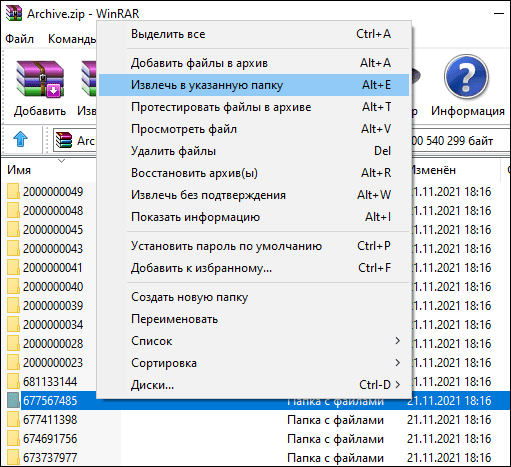Select folder name 677411398
Image resolution: width=511 pixels, height=467 pixels.
coord(50,420)
